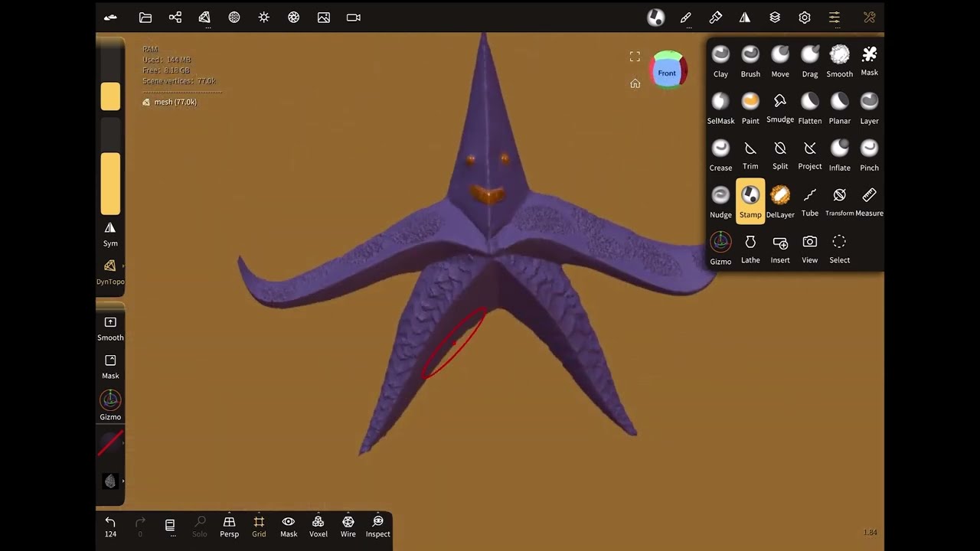Activate Gizmo in the tools panel
Image resolution: width=980 pixels, height=551 pixels.
pos(720,249)
